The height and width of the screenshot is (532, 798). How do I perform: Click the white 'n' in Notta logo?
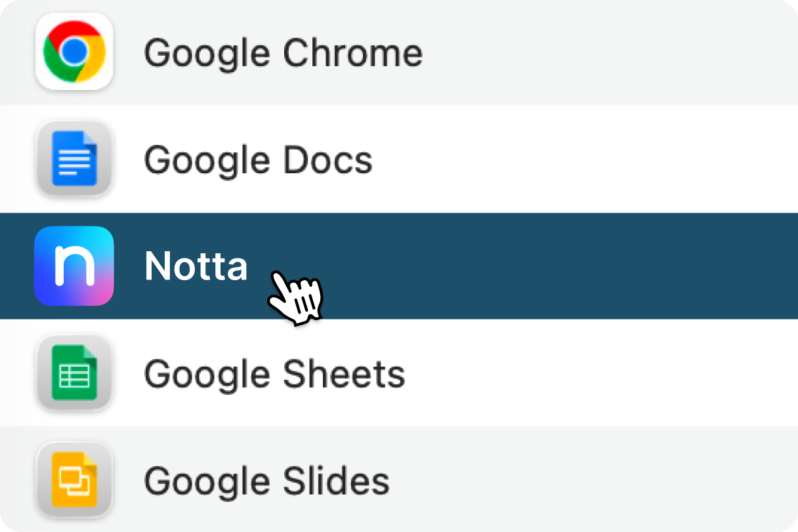coord(74,266)
